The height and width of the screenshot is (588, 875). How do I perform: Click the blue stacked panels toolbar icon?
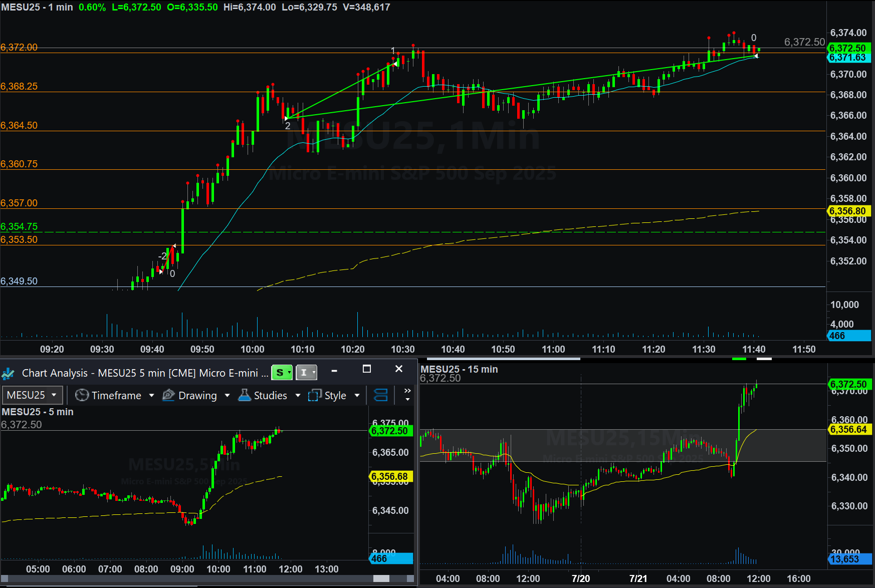[381, 395]
